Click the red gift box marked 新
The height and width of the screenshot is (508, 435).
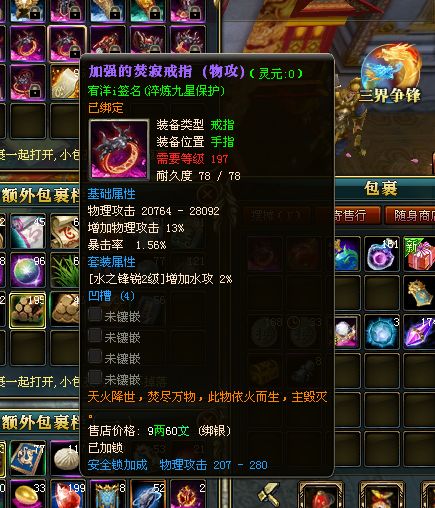click(x=419, y=253)
